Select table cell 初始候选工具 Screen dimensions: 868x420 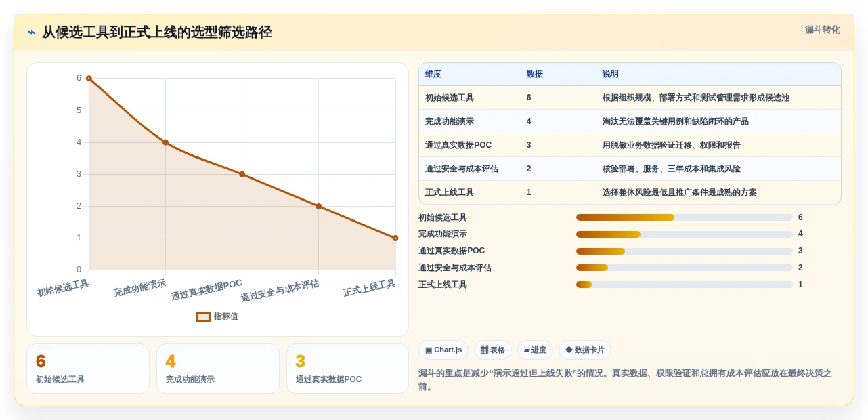click(450, 98)
